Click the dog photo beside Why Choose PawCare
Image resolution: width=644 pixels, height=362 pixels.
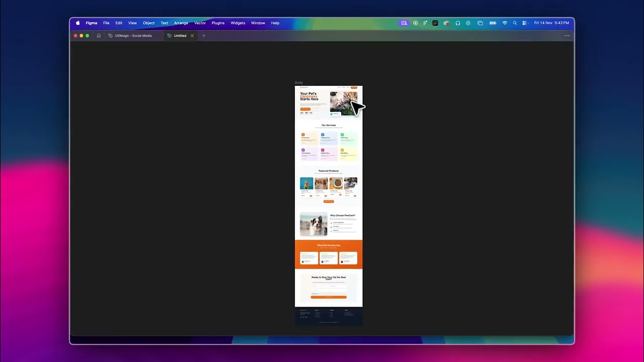tap(313, 224)
